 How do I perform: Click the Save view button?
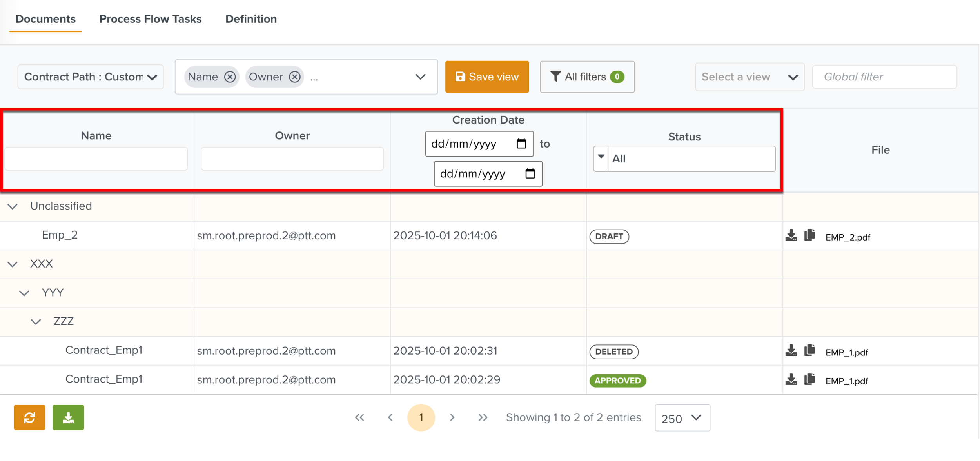[487, 77]
